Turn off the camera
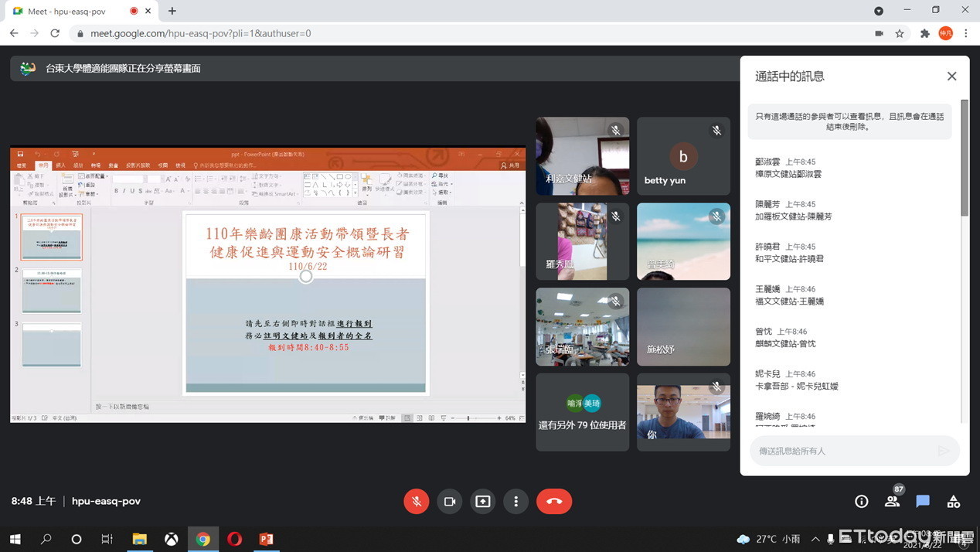The image size is (980, 552). 449,502
